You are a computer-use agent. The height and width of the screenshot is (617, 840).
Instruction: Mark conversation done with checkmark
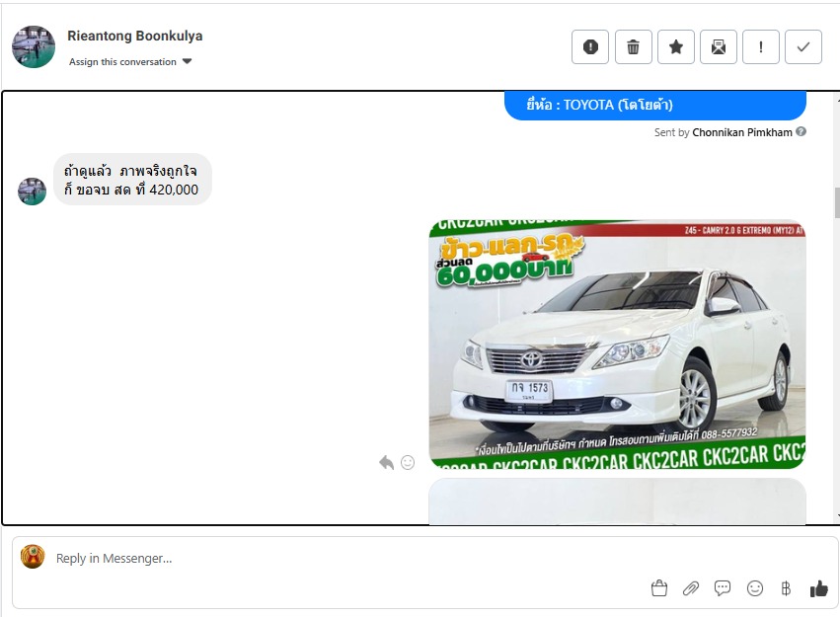click(803, 47)
